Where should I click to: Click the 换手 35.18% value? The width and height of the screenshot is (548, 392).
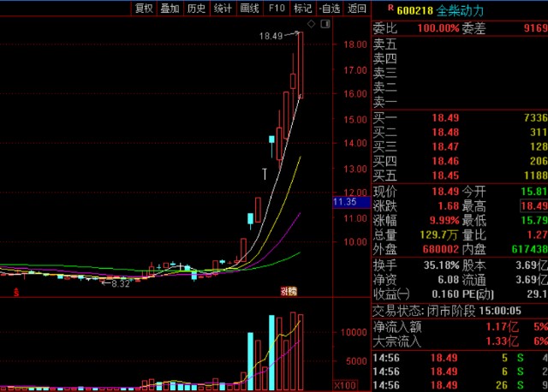(x=442, y=265)
